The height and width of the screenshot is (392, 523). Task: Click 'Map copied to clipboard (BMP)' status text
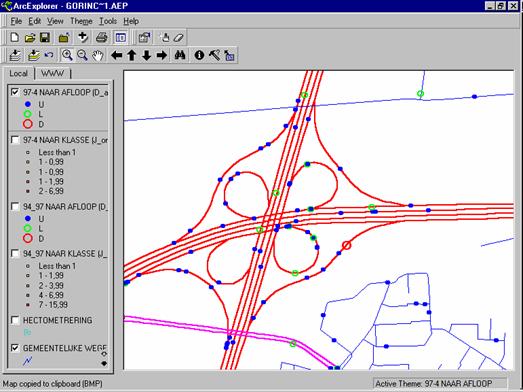click(52, 384)
